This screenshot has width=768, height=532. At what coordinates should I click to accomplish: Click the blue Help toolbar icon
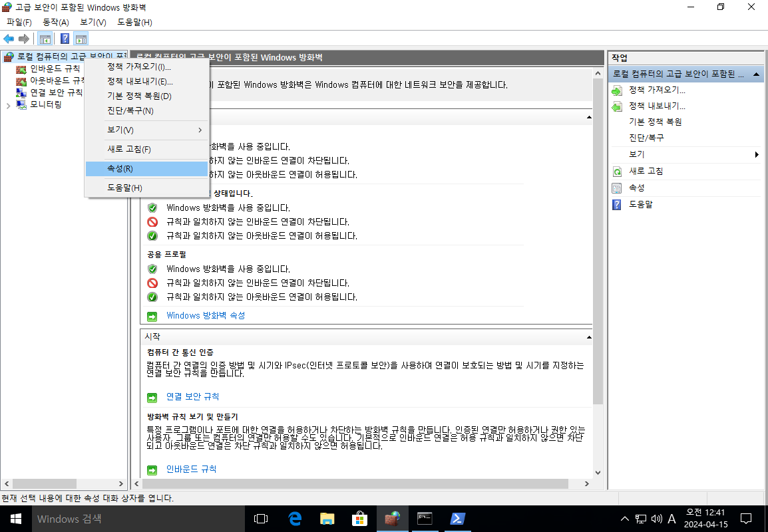[x=65, y=39]
